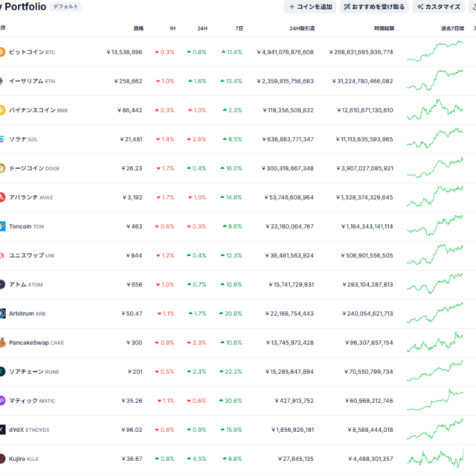Click the Bitcoin 7-day sparkline chart

(x=435, y=51)
